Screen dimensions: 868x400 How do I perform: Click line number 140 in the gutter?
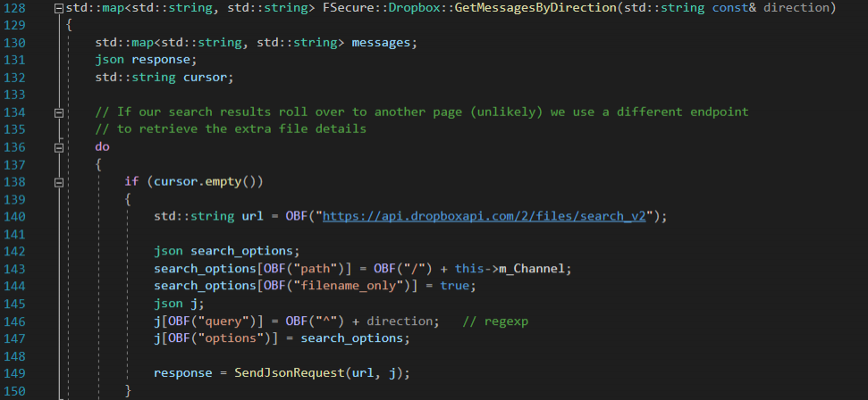(x=14, y=216)
